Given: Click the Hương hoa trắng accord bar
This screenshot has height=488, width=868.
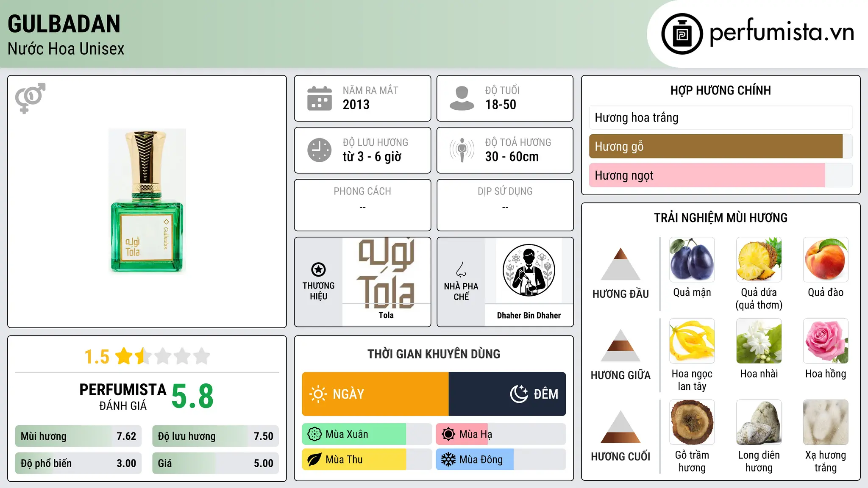Looking at the screenshot, I should (x=721, y=117).
